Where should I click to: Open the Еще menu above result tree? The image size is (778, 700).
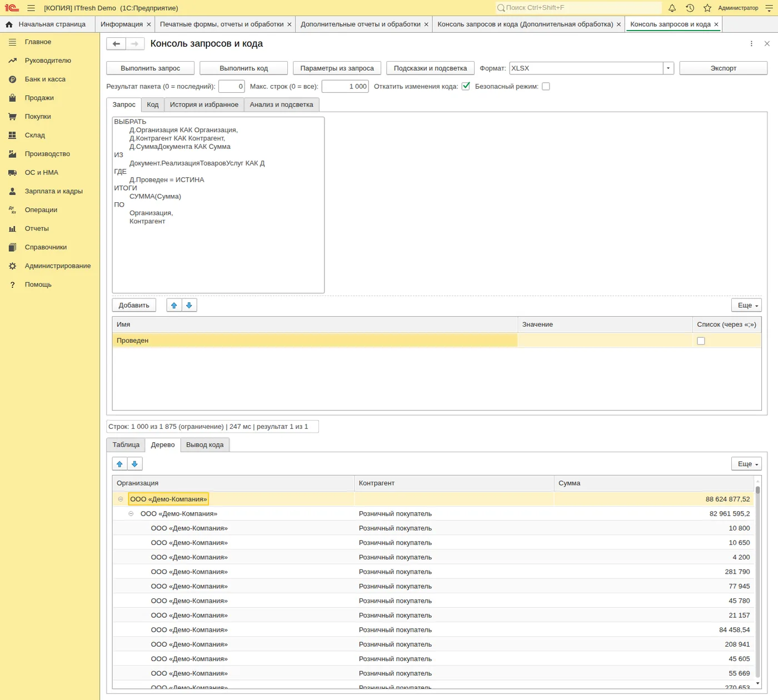click(x=747, y=464)
